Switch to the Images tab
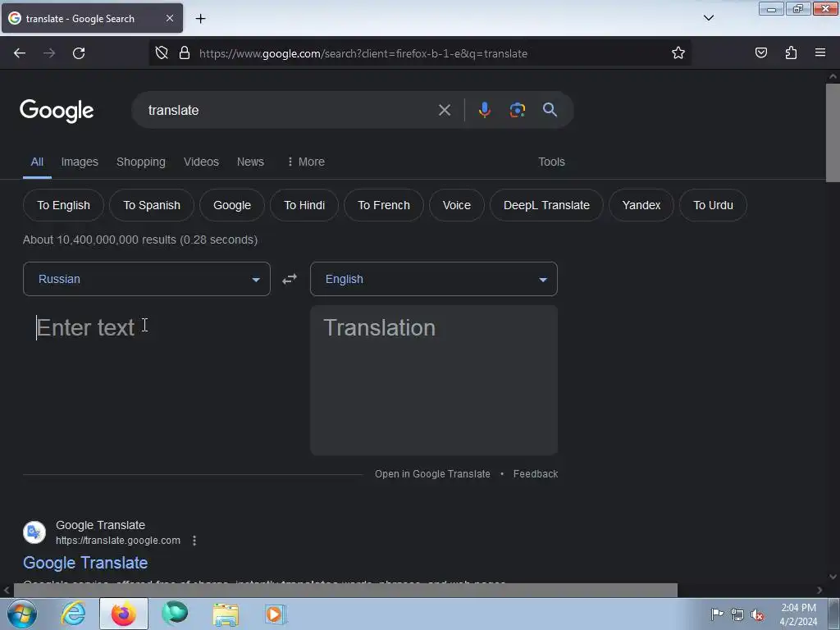 pyautogui.click(x=80, y=162)
